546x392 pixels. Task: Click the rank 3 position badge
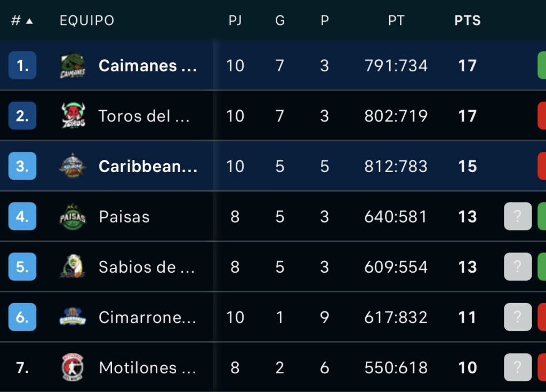(x=22, y=166)
